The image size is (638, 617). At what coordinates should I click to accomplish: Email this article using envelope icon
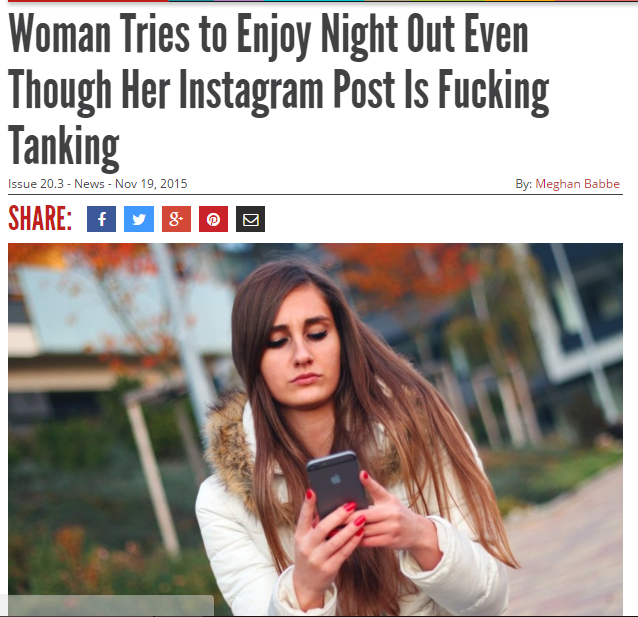pos(250,219)
